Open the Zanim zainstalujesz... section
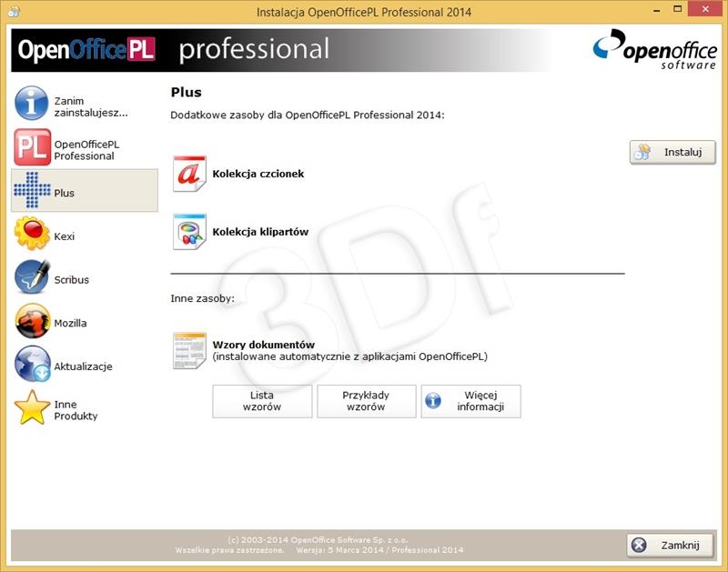The image size is (728, 572). [x=85, y=104]
